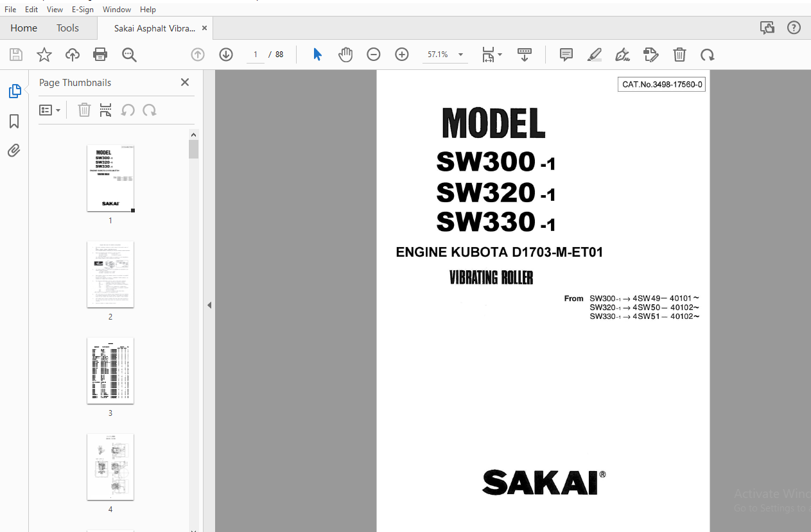Open Page Thumbnails sidebar icon
Screen dimensions: 811x532
click(15, 91)
